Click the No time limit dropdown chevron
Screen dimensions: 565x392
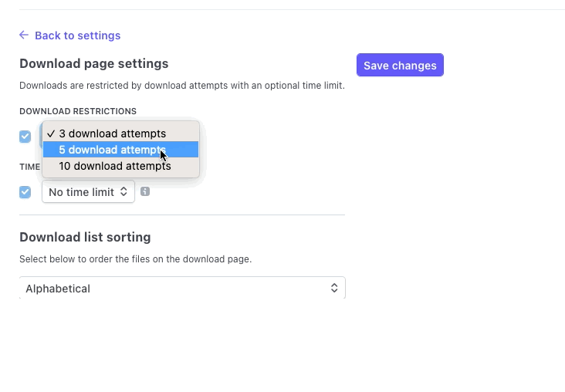point(123,192)
